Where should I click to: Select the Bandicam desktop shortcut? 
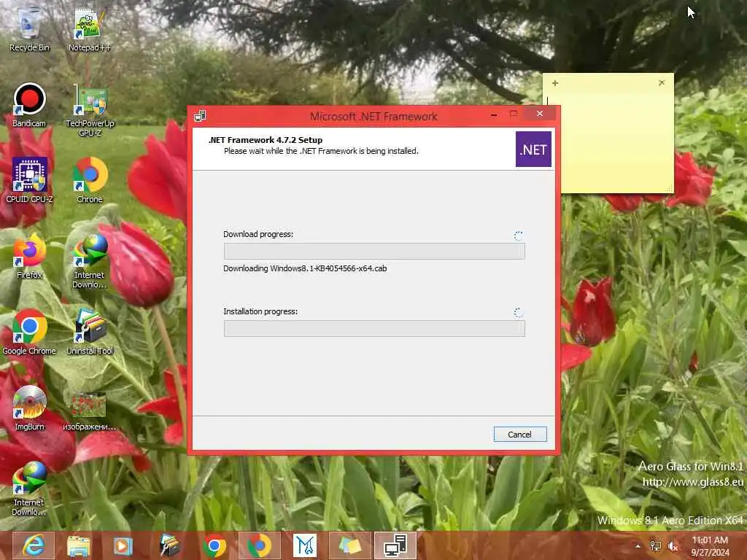pyautogui.click(x=29, y=105)
